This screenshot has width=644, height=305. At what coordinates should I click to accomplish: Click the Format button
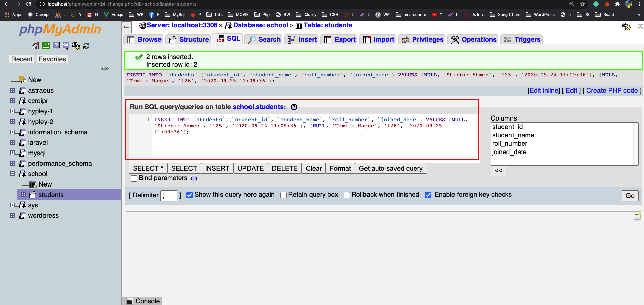(x=340, y=168)
